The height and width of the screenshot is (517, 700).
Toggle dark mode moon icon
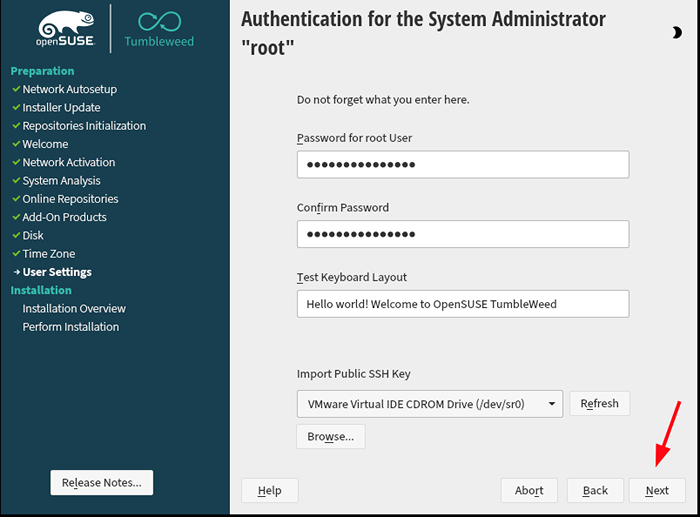(x=677, y=33)
